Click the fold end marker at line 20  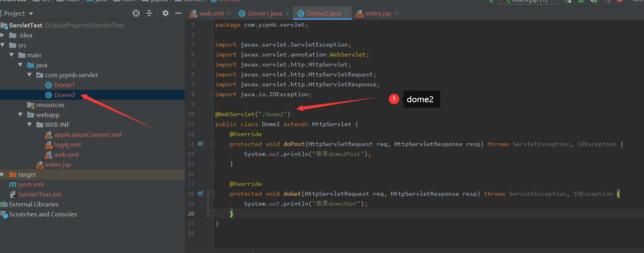(x=213, y=213)
